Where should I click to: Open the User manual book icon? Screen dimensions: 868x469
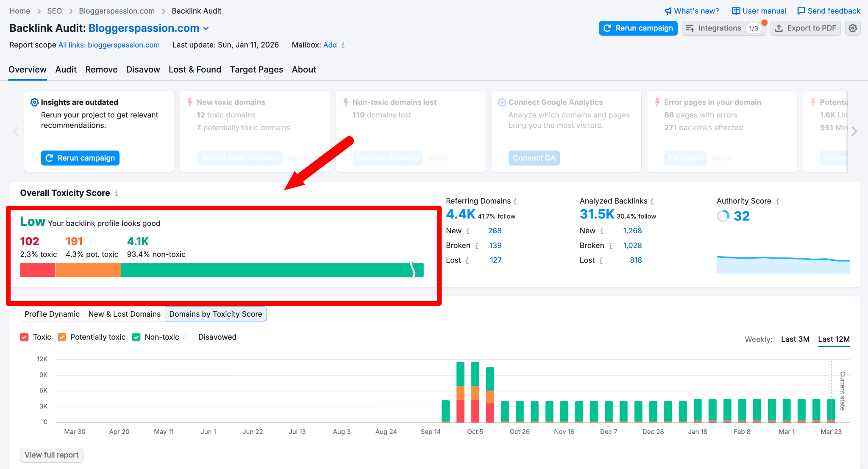pos(736,11)
